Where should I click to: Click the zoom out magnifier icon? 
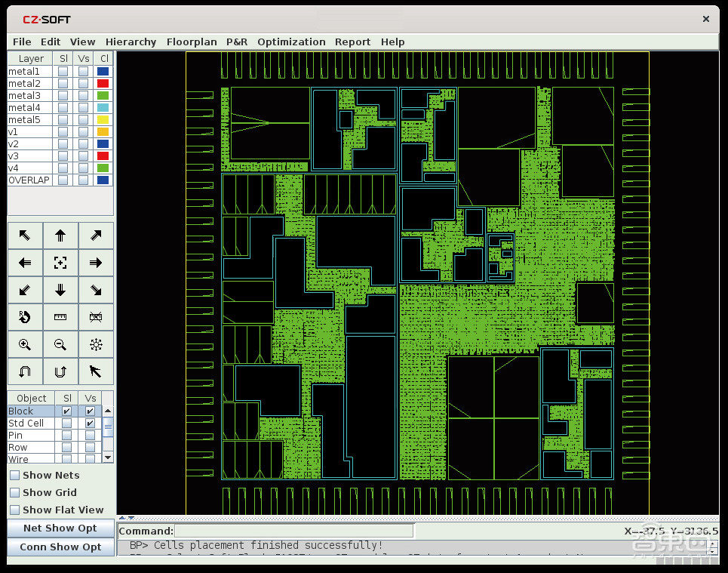pyautogui.click(x=60, y=344)
